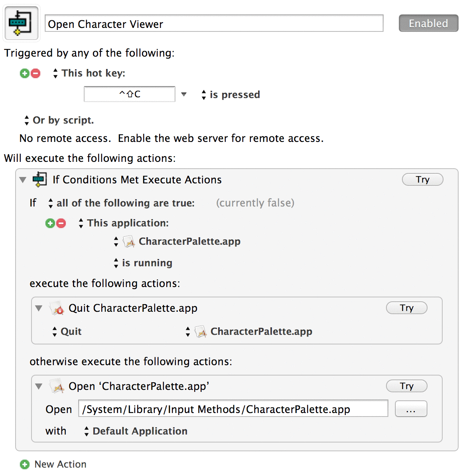
Task: Click New Action to add an action
Action: tap(53, 464)
